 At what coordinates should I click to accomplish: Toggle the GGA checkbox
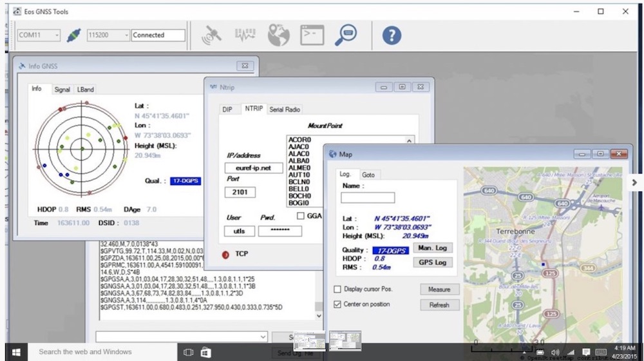click(301, 216)
